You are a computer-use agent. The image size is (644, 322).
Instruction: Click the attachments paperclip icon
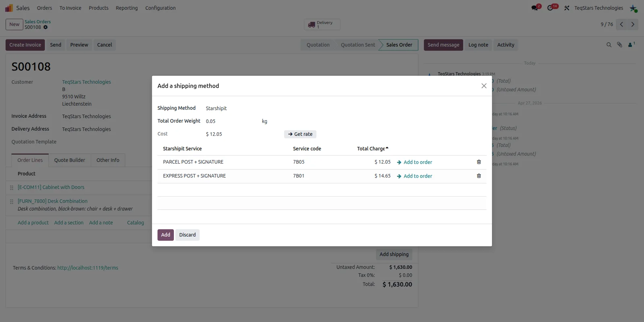point(620,45)
